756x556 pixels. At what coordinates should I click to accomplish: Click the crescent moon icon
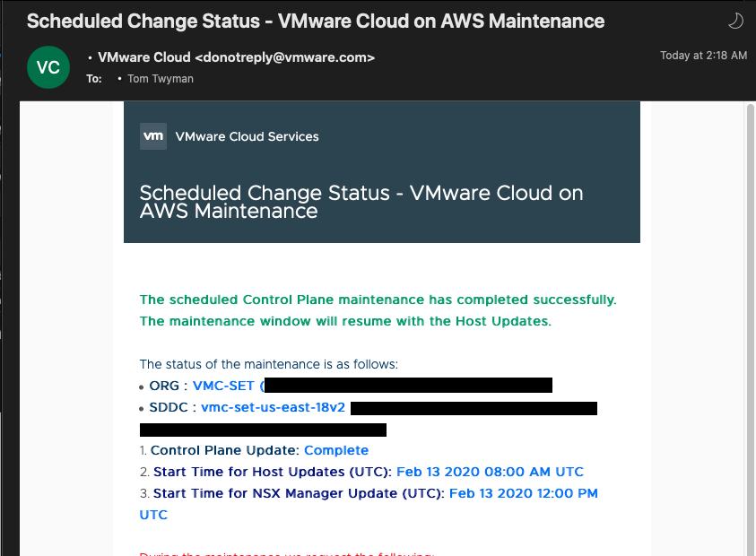[x=734, y=21]
